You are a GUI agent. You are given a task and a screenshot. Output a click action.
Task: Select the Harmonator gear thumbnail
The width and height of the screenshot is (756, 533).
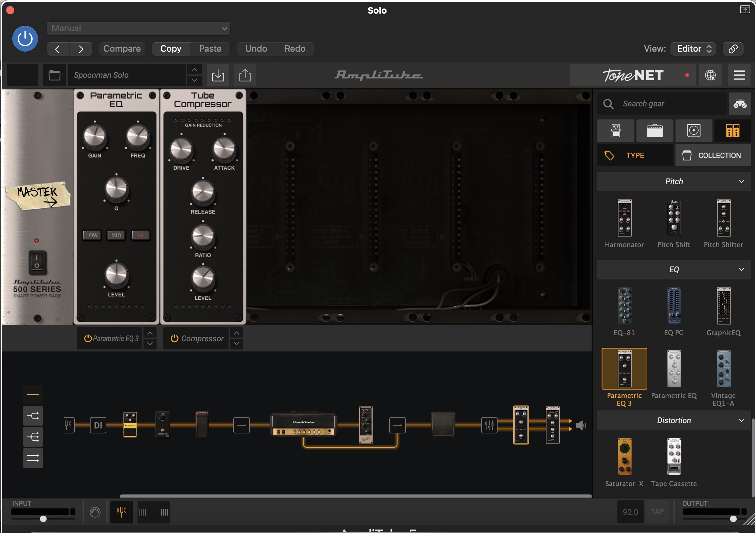coord(624,218)
